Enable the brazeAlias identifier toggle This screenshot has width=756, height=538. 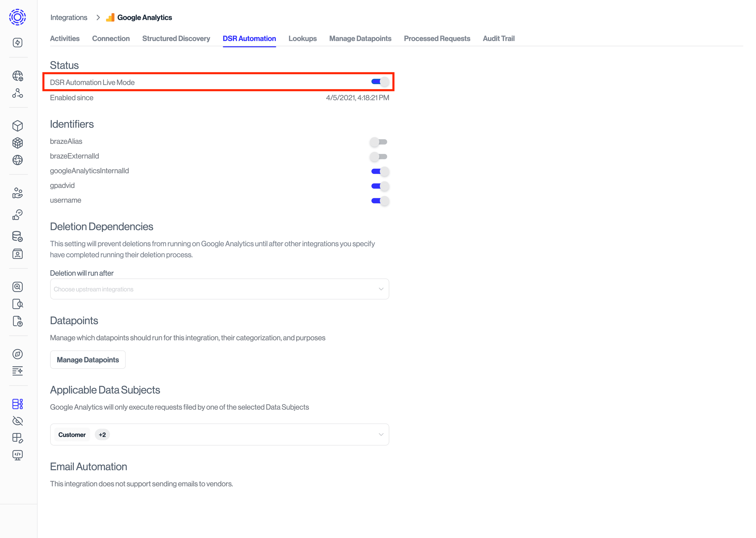tap(378, 141)
